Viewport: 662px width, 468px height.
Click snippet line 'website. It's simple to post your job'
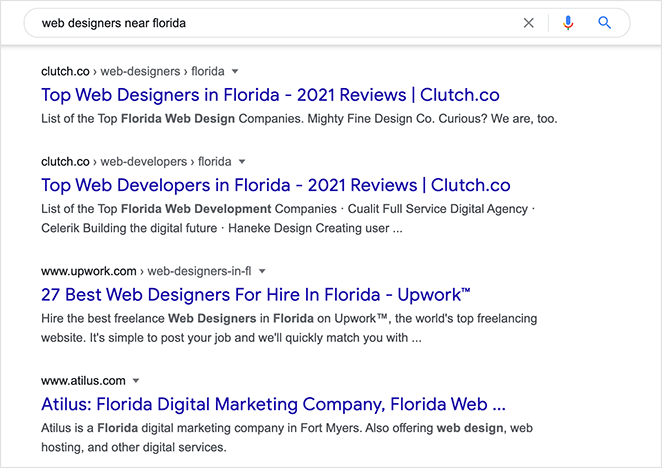[231, 338]
